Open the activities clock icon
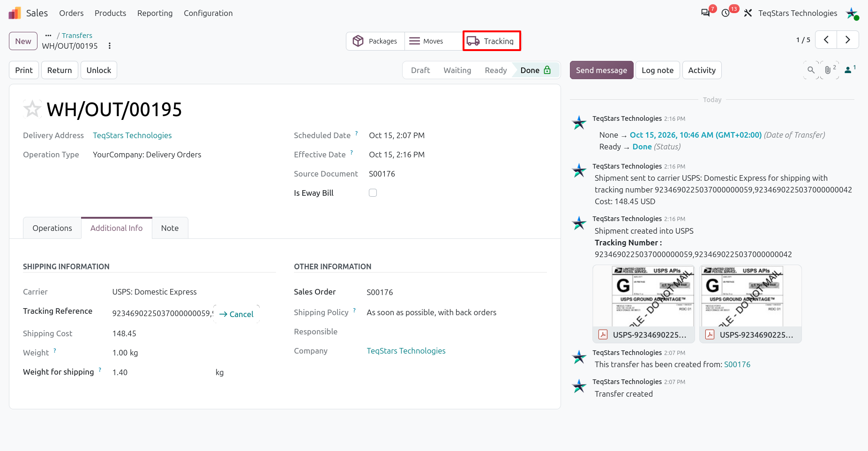868x451 pixels. (726, 13)
